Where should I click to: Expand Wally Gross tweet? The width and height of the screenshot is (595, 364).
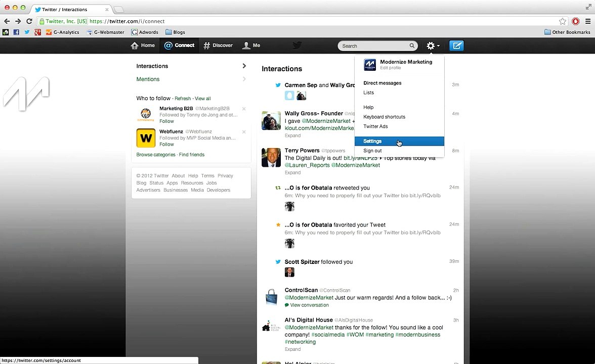(292, 135)
